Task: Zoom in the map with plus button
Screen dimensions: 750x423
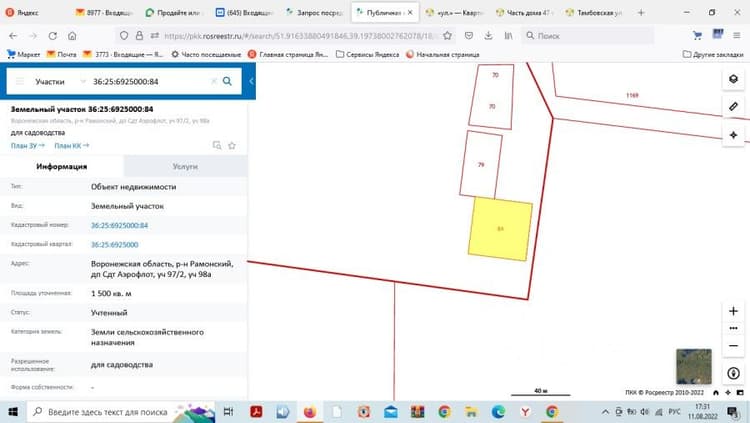Action: 733,311
